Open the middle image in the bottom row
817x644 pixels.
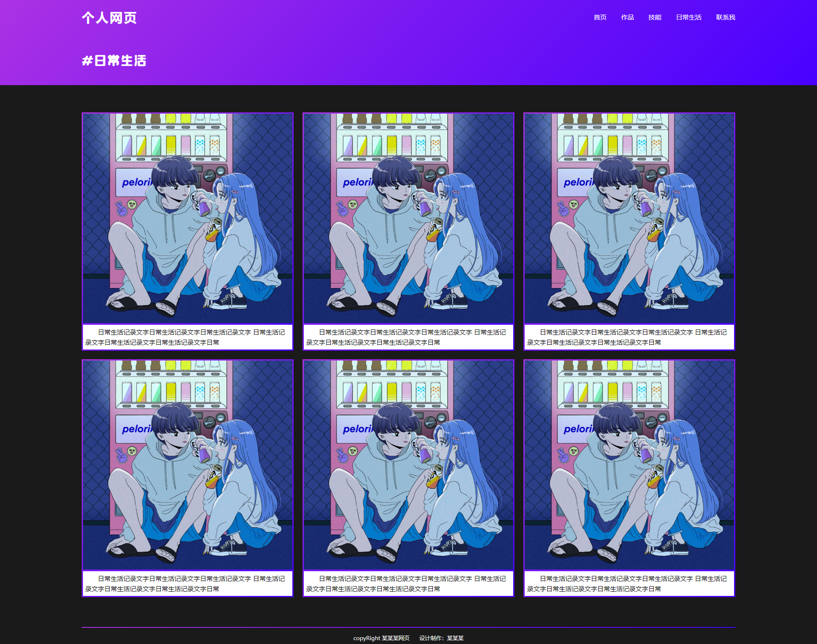coord(408,465)
